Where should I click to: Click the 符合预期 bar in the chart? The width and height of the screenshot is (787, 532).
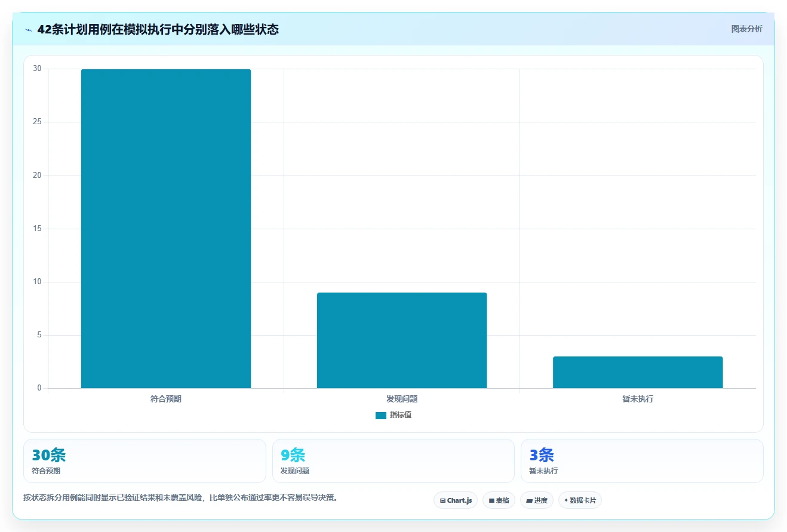tap(166, 229)
